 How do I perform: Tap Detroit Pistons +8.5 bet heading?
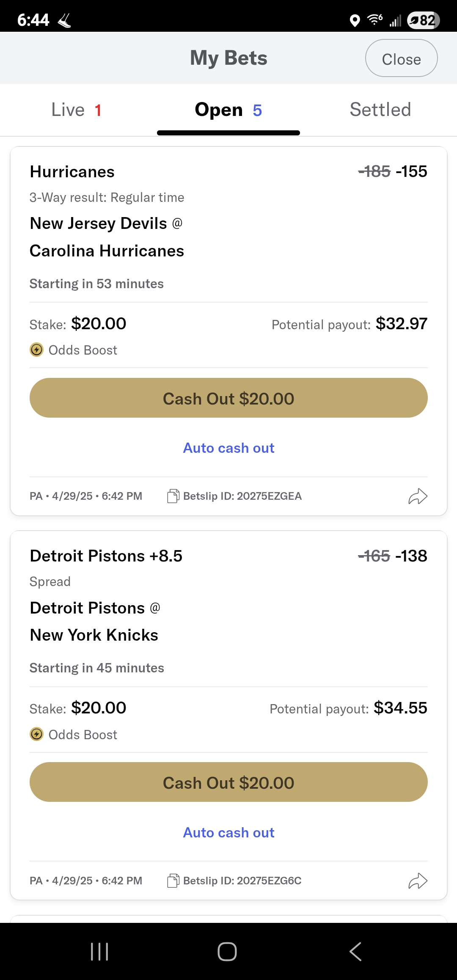coord(106,556)
